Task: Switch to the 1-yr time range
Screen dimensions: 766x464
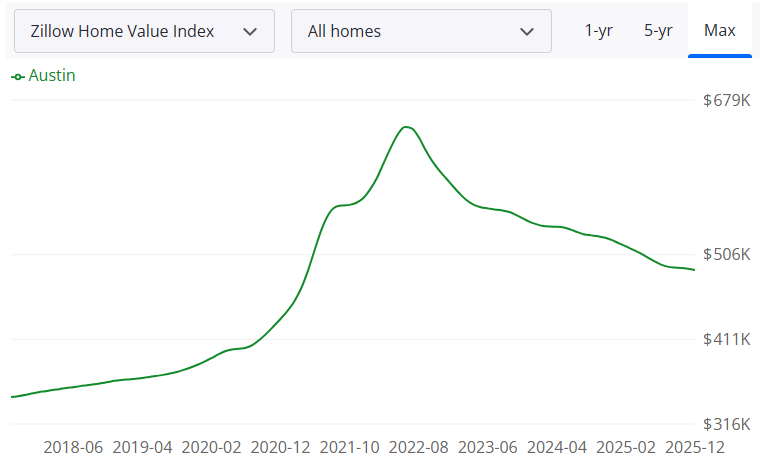Action: point(598,30)
